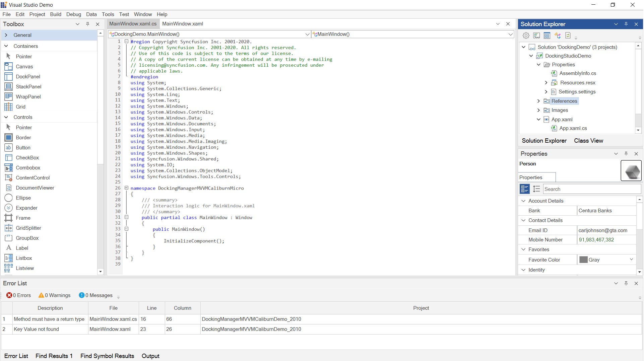Choose the Frame control icon
Screen dimensions: 644x361
tap(8, 218)
